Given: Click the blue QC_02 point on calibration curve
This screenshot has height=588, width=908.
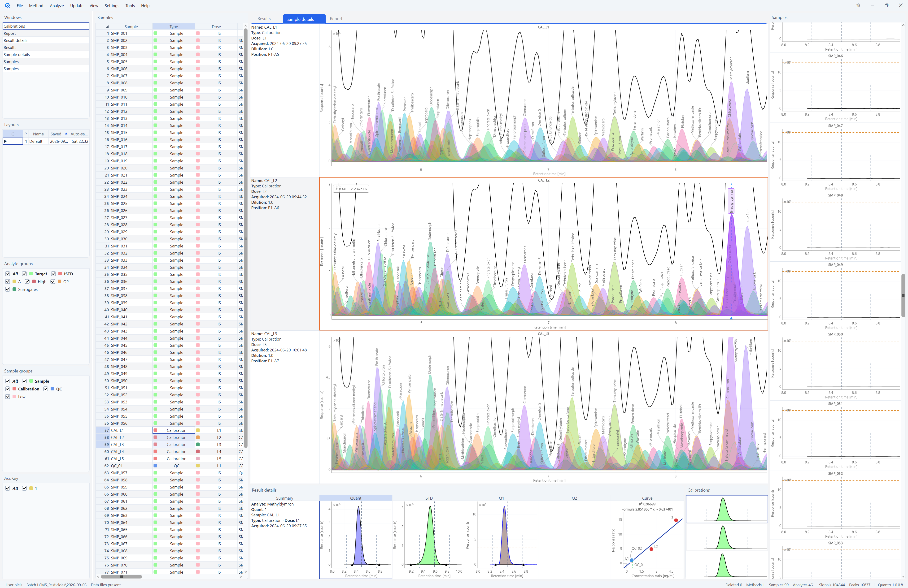Looking at the screenshot, I should pyautogui.click(x=632, y=560).
